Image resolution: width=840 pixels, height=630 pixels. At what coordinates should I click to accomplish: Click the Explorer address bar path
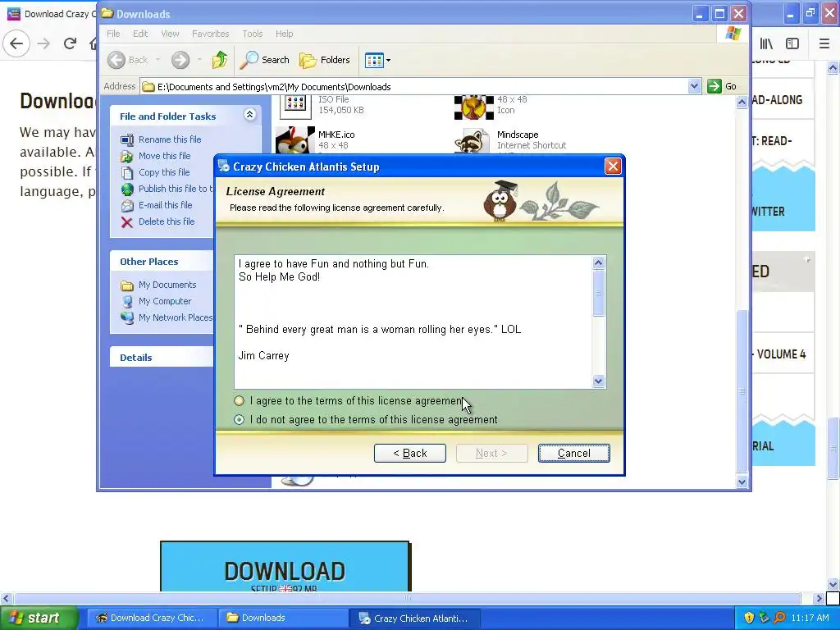(x=274, y=87)
